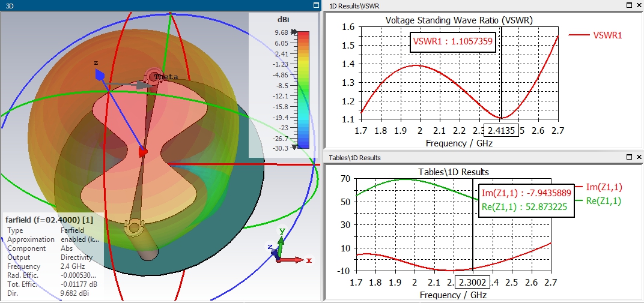Close the Tables 1D Results window
Screen dimensions: 644x303
[639, 157]
